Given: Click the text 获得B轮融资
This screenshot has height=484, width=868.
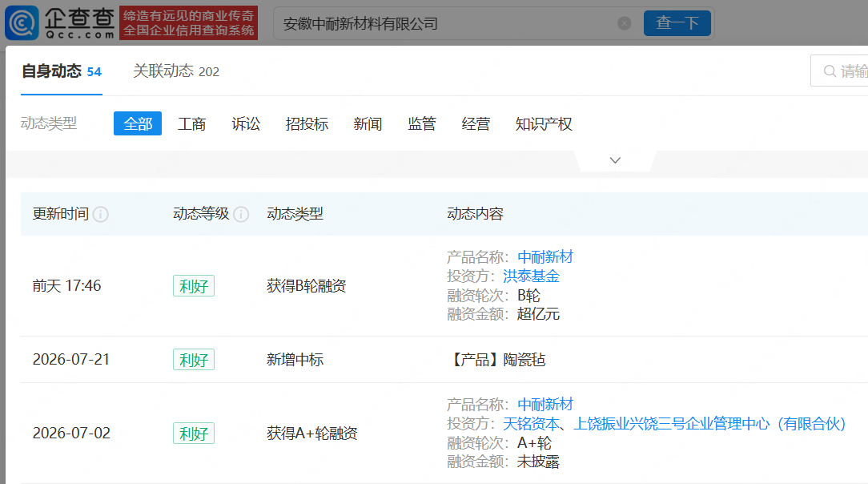Looking at the screenshot, I should [306, 286].
